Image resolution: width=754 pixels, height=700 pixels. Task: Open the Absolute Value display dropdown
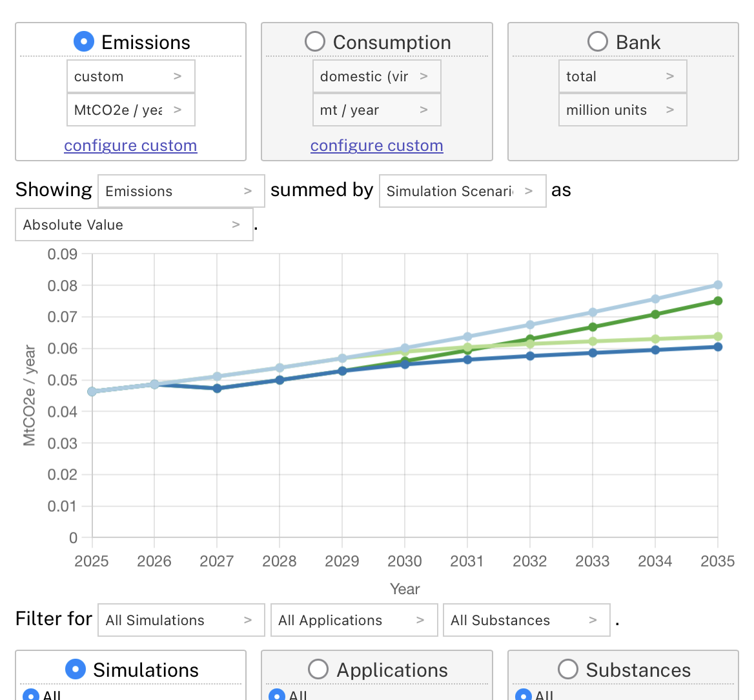[134, 225]
